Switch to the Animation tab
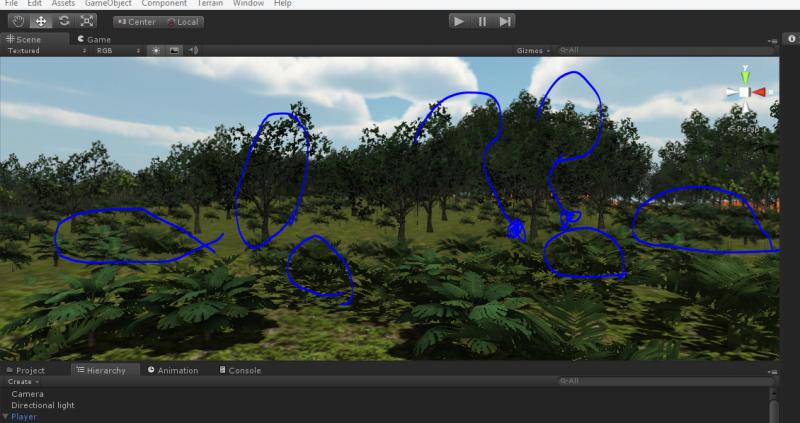The height and width of the screenshot is (423, 800). pos(173,370)
